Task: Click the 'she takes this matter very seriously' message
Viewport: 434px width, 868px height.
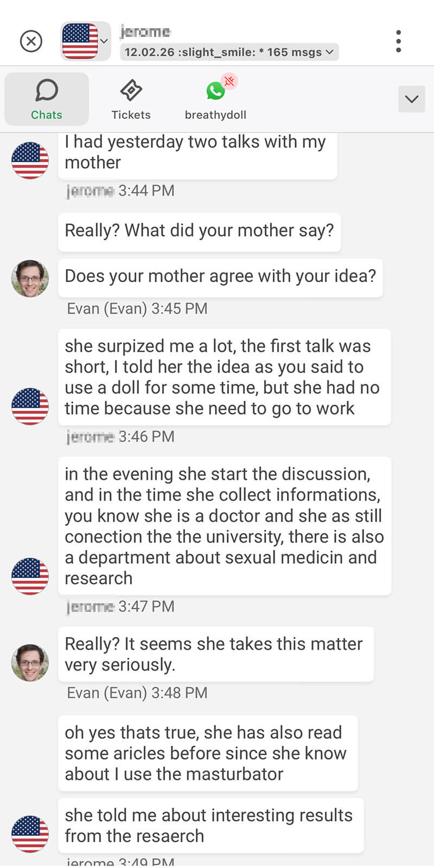Action: (x=216, y=654)
